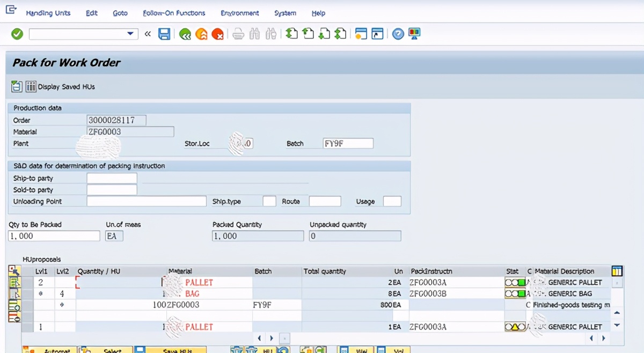Screen dimensions: 644x353
Task: Click the Create New Session window icon
Action: click(361, 34)
